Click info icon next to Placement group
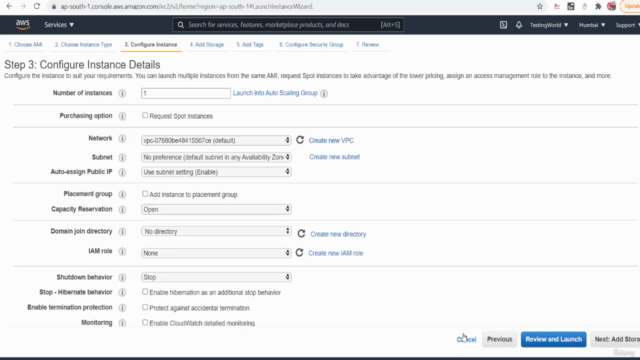This screenshot has width=640, height=360. [122, 194]
